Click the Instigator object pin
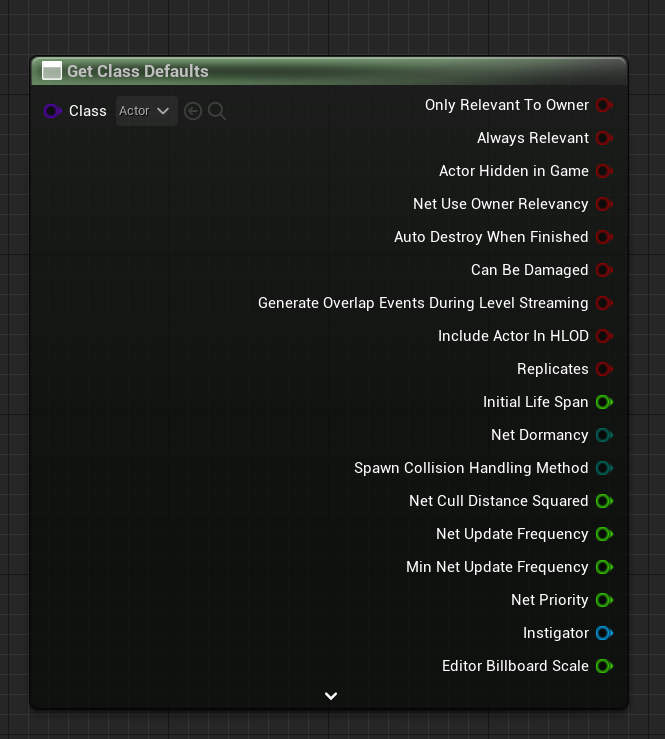665x739 pixels. point(604,632)
